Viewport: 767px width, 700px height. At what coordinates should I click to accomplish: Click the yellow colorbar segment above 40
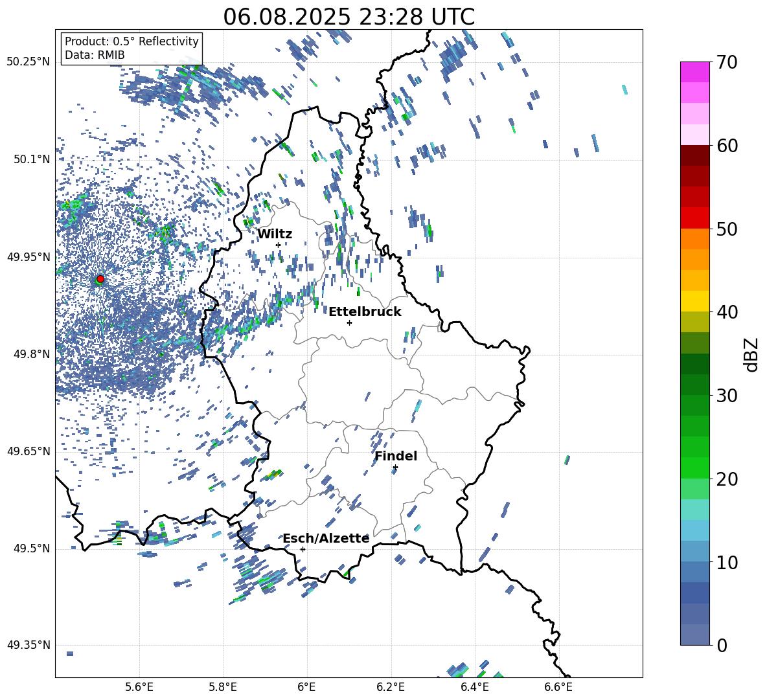[695, 301]
